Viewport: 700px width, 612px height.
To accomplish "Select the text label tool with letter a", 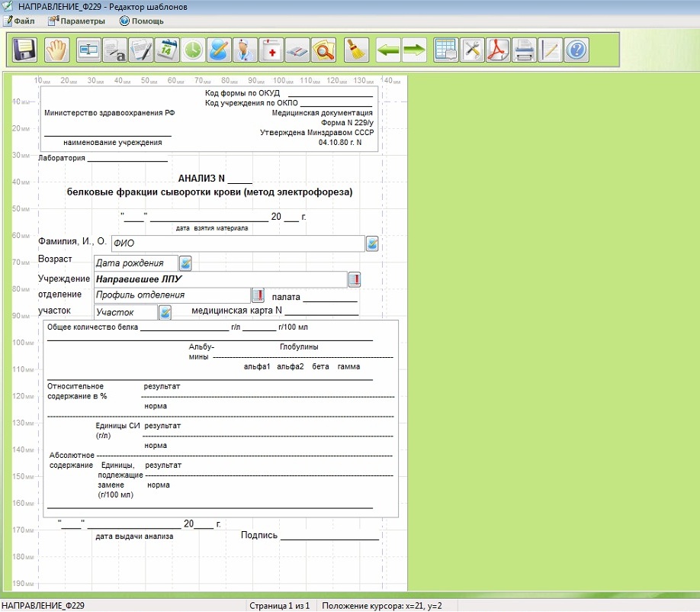I will [x=114, y=50].
